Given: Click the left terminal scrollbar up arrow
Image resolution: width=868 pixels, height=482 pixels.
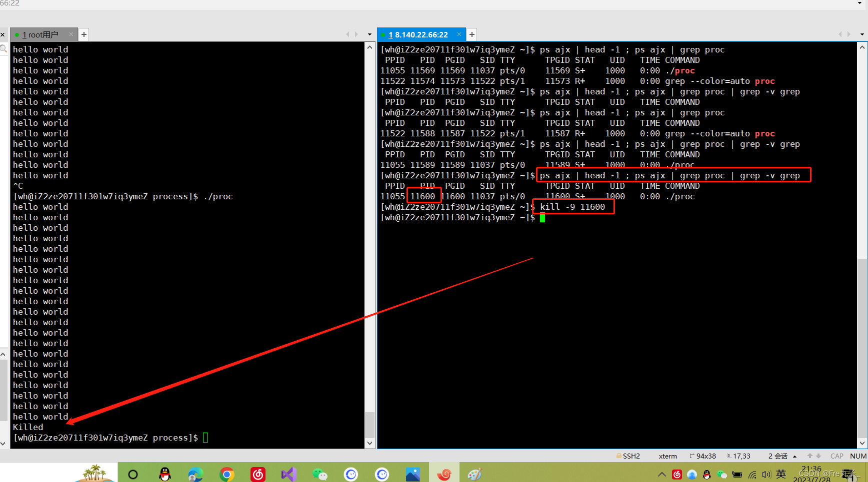Looking at the screenshot, I should click(x=369, y=47).
